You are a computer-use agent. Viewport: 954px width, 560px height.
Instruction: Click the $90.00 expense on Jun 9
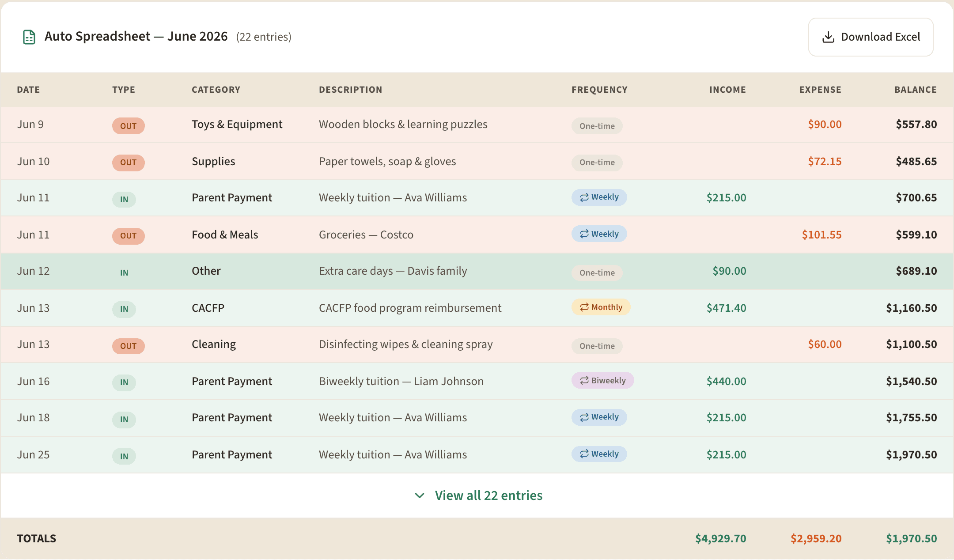point(825,125)
